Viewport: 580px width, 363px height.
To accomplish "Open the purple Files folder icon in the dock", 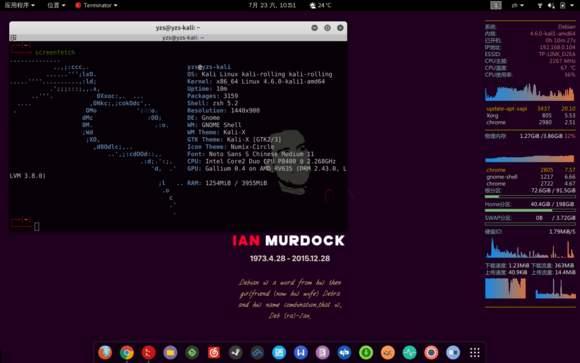I will (x=170, y=353).
